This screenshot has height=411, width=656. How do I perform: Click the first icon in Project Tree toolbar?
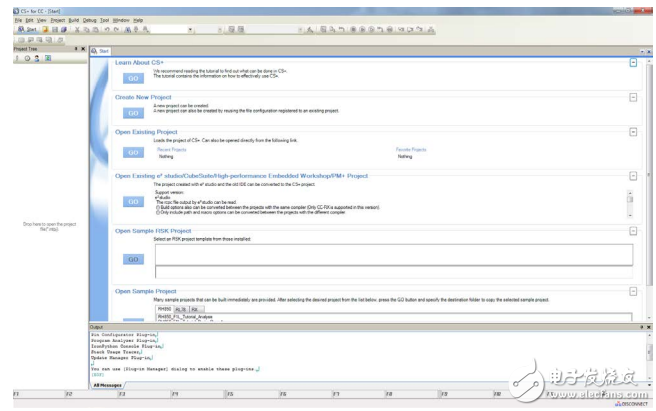pos(16,58)
